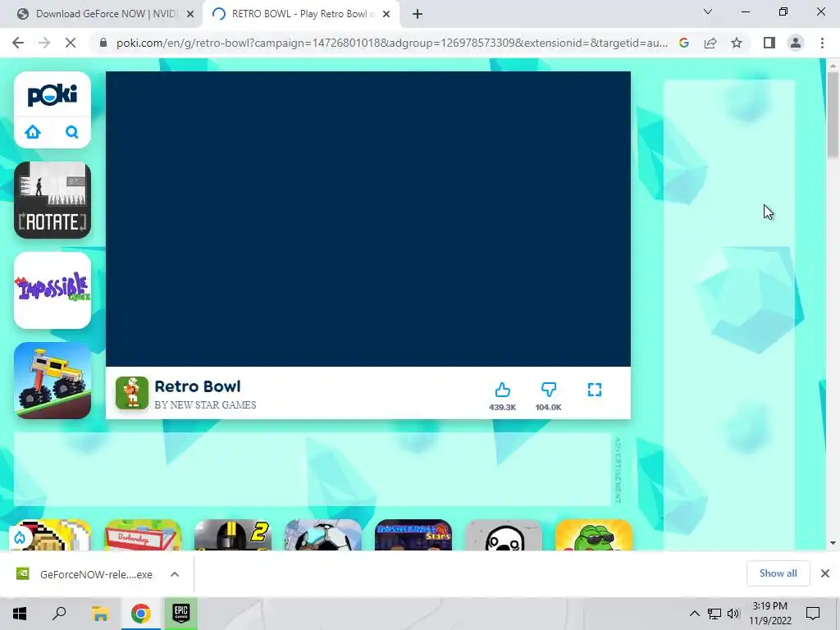Close the RETRO BOWL tab
Screen dimensions: 840x630
(386, 15)
